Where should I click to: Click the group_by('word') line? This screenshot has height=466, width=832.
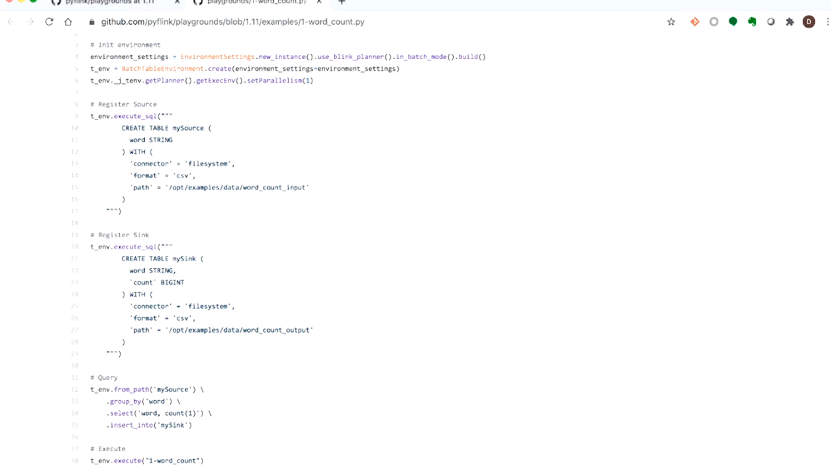143,402
